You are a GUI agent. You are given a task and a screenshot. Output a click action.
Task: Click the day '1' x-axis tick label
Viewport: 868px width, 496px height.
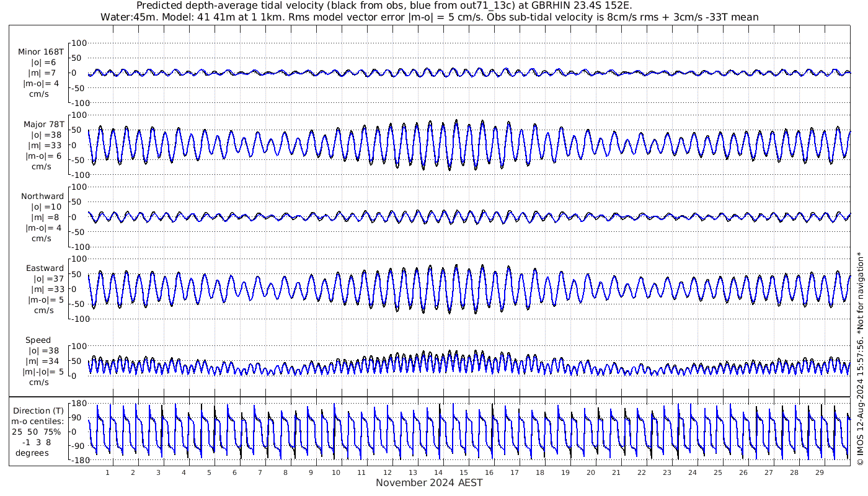click(x=108, y=472)
